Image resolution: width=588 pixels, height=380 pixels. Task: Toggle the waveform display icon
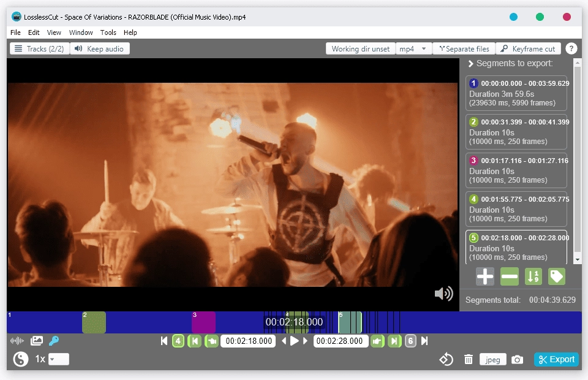tap(17, 341)
